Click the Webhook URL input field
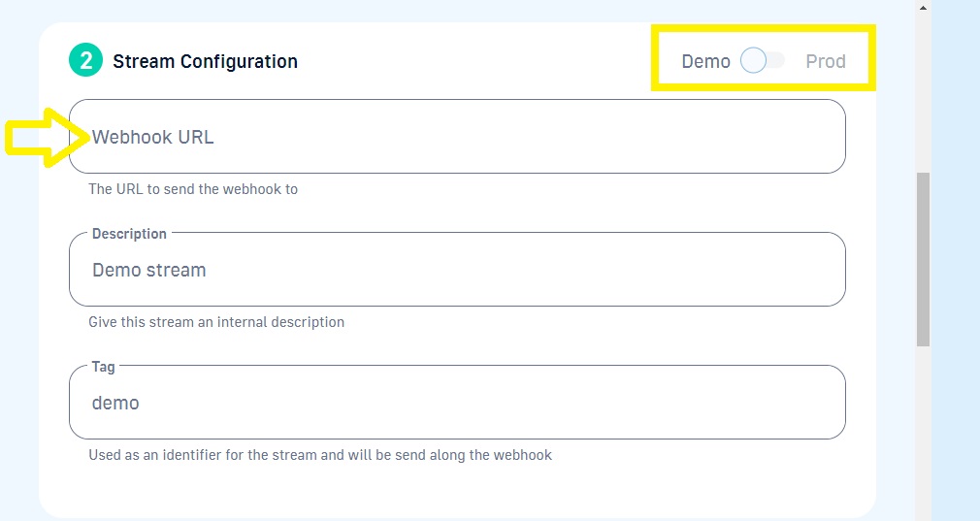The width and height of the screenshot is (980, 521). pos(457,136)
